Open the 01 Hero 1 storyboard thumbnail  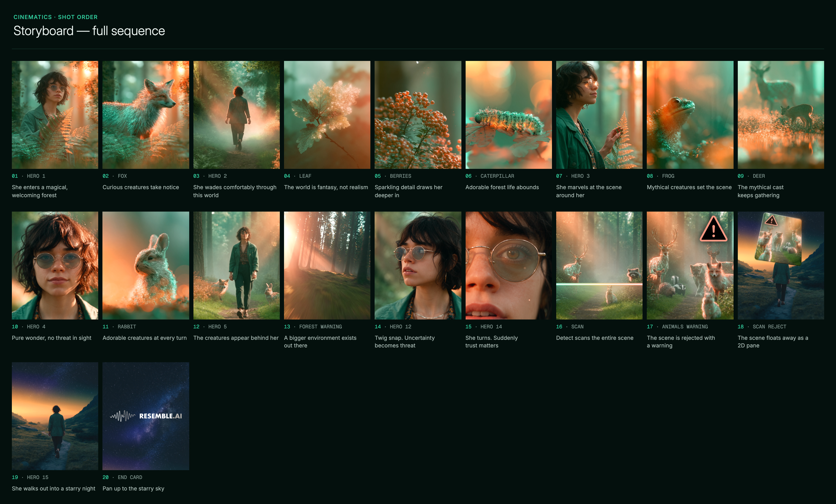pos(55,115)
